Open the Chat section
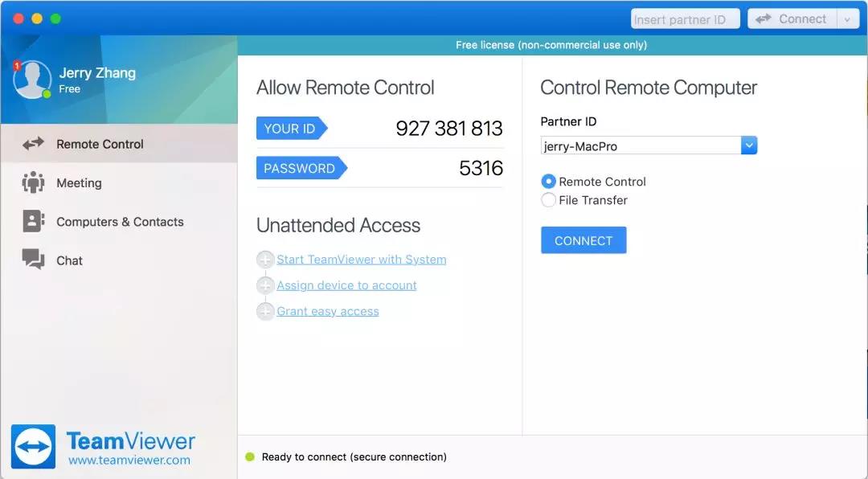 tap(119, 260)
